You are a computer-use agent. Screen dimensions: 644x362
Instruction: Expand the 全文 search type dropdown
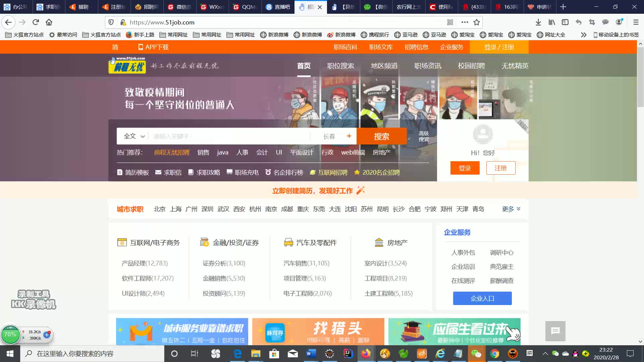click(134, 136)
